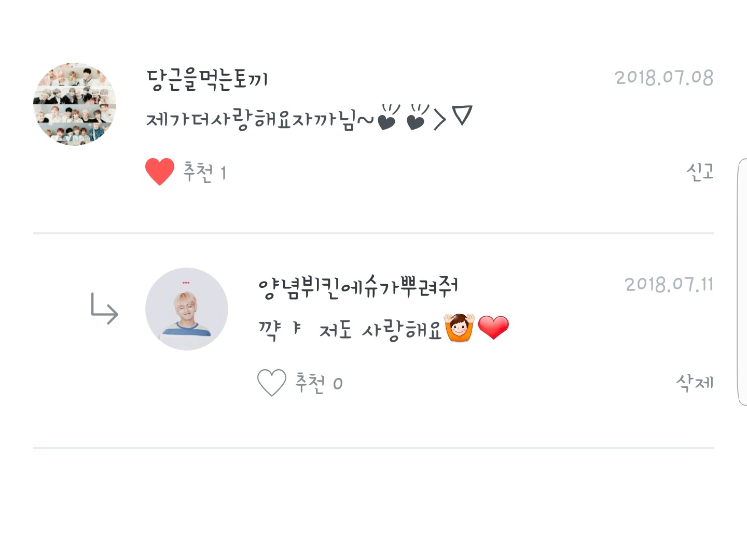Click the 추천 0 recommendation count
The height and width of the screenshot is (560, 747).
click(319, 383)
